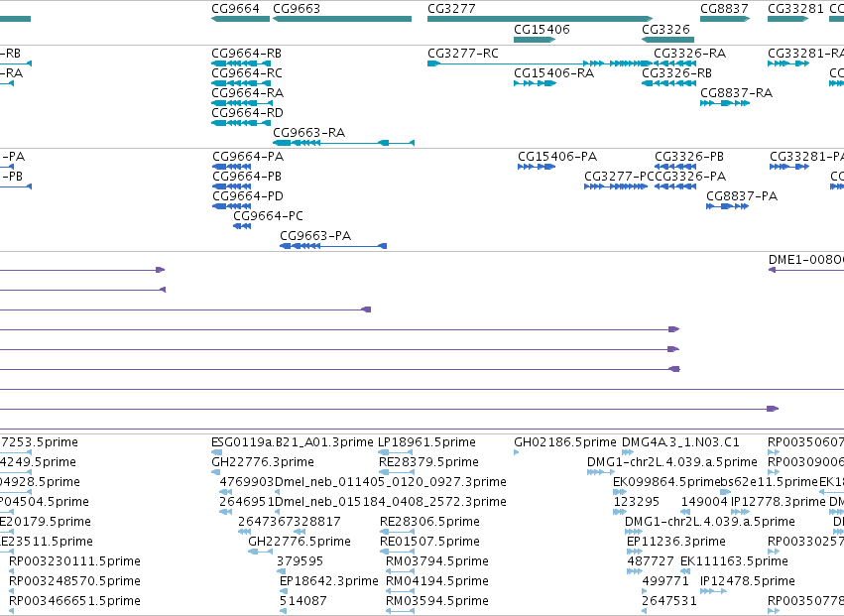
Task: Select protein CG15406-PA
Action: 557,157
